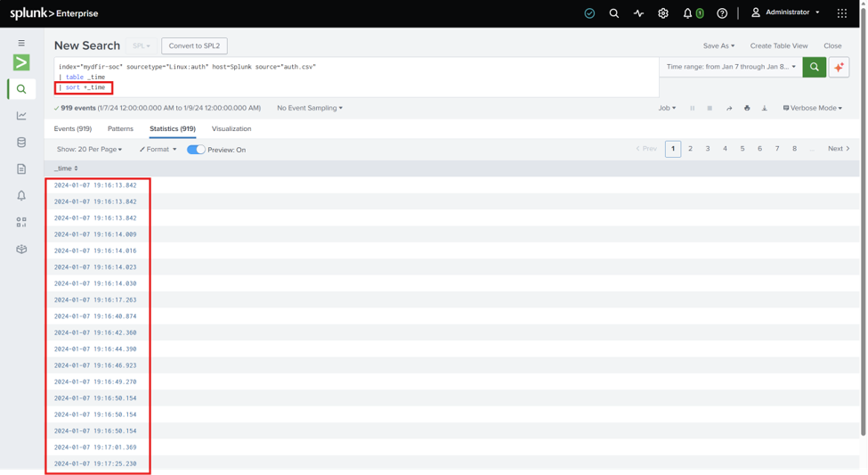Toggle the Preview On switch

[196, 150]
